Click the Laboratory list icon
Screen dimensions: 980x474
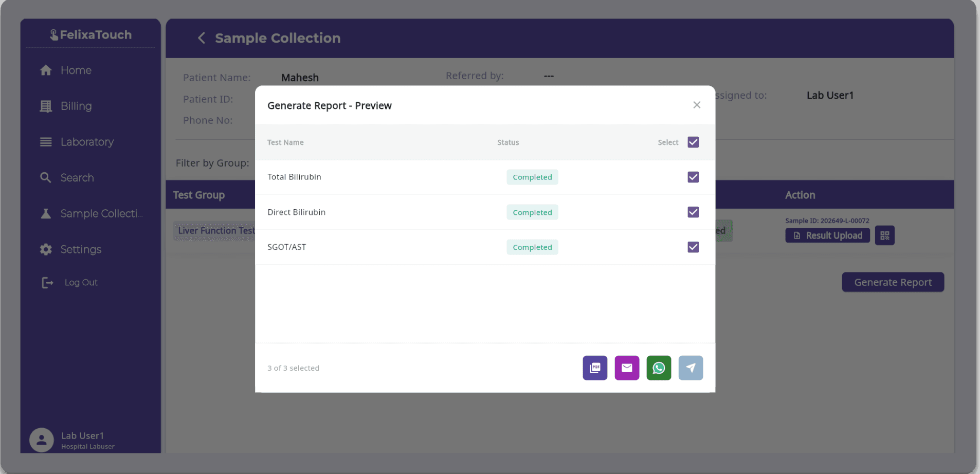(46, 142)
